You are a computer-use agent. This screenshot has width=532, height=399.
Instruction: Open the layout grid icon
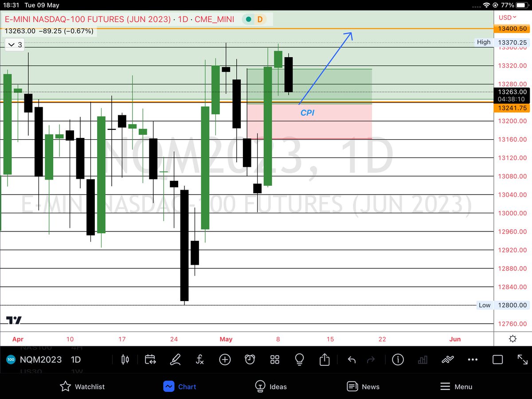click(x=275, y=360)
